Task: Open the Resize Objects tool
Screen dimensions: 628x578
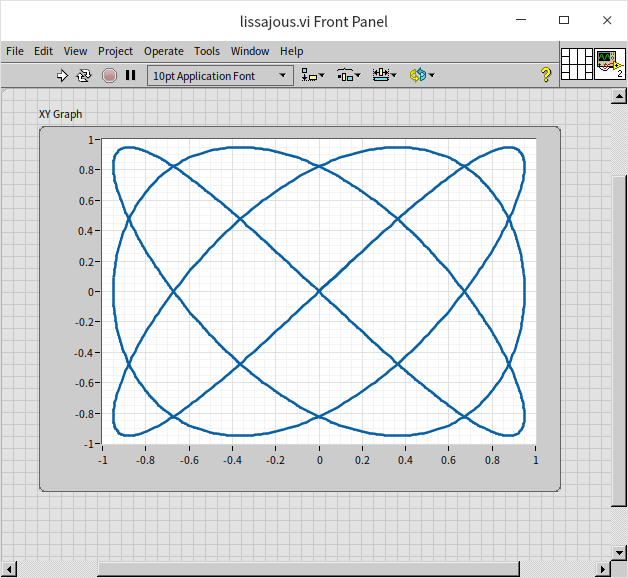Action: pyautogui.click(x=383, y=75)
